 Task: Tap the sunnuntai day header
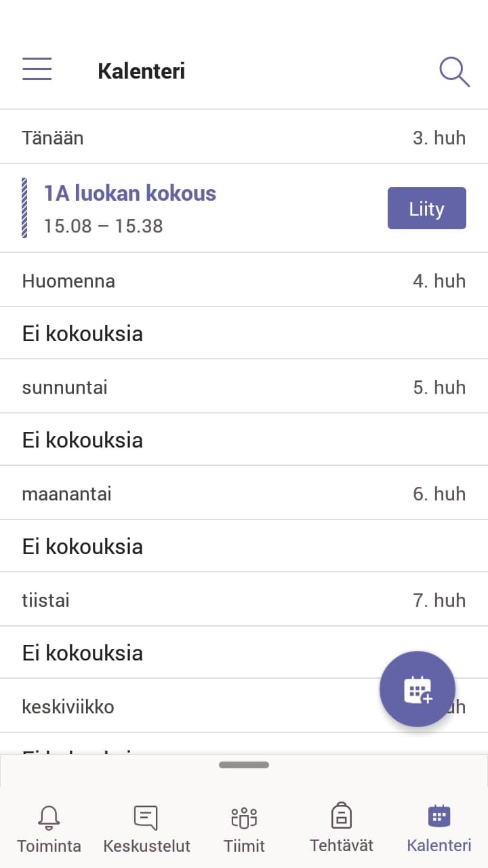64,387
